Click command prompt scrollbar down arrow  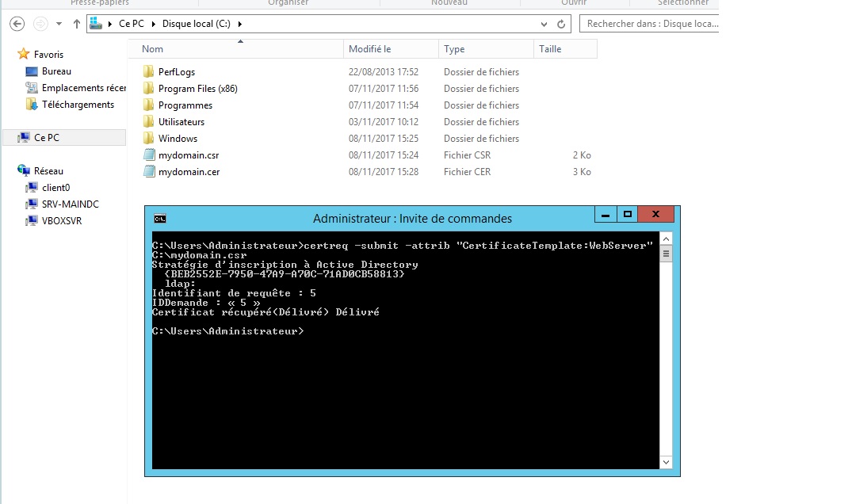(667, 462)
